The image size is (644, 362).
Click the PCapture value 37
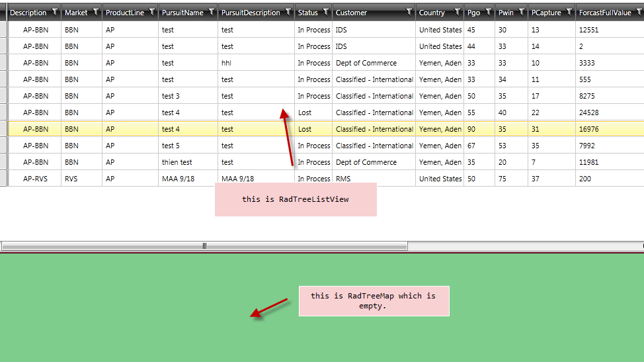(x=535, y=179)
